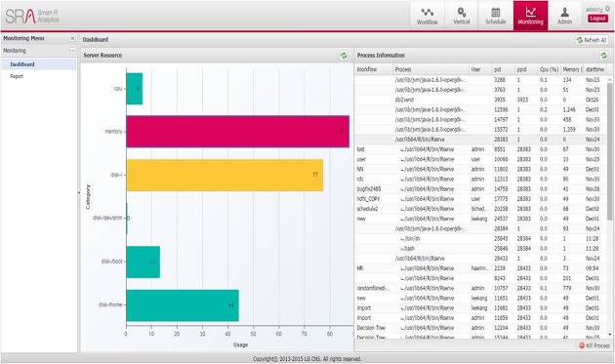Click the yellow disk-/ usage bar
This screenshot has height=364, width=615.
click(225, 175)
